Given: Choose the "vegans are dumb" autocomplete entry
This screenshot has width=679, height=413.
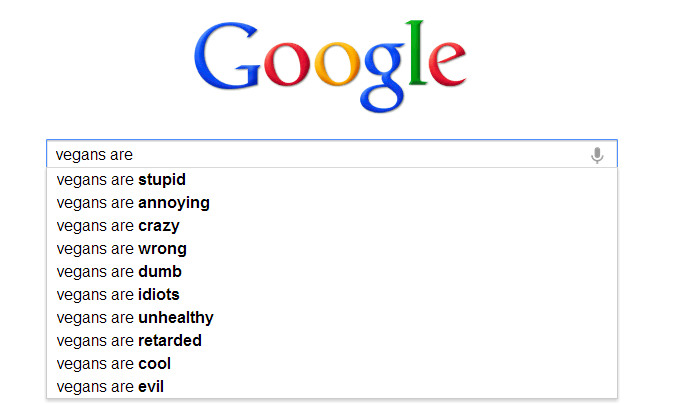Looking at the screenshot, I should [332, 271].
